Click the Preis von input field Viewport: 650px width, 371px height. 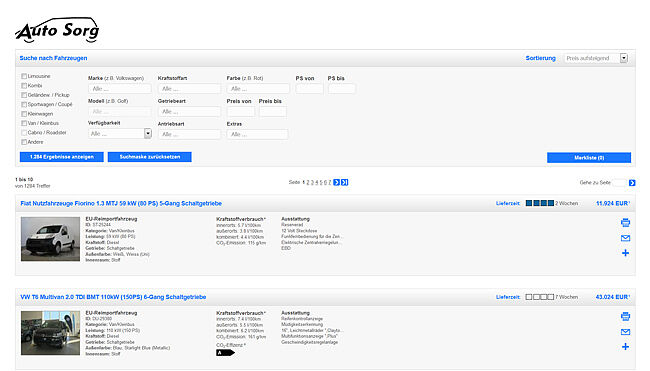click(x=240, y=112)
